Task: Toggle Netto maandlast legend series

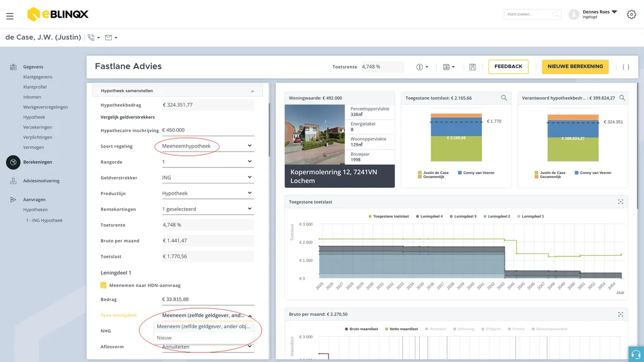Action: coord(401,329)
